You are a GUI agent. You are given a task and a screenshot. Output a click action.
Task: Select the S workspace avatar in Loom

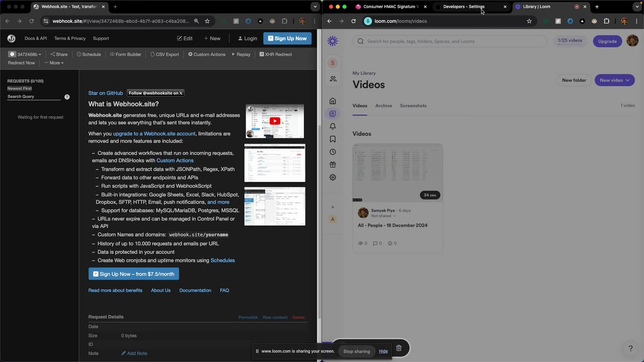[x=333, y=63]
